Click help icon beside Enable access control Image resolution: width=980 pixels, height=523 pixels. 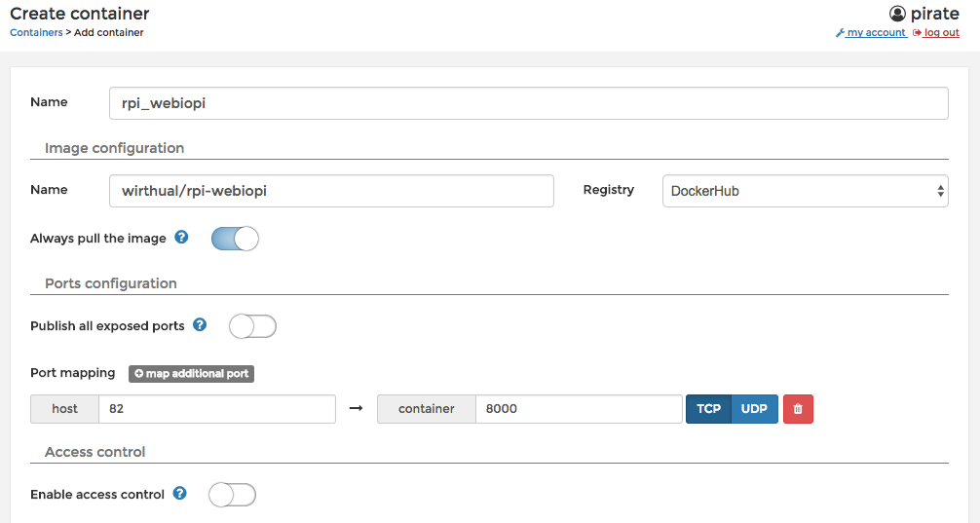pos(180,494)
